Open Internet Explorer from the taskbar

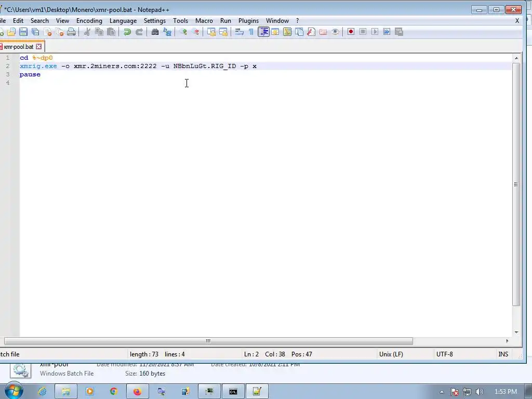[x=42, y=392]
